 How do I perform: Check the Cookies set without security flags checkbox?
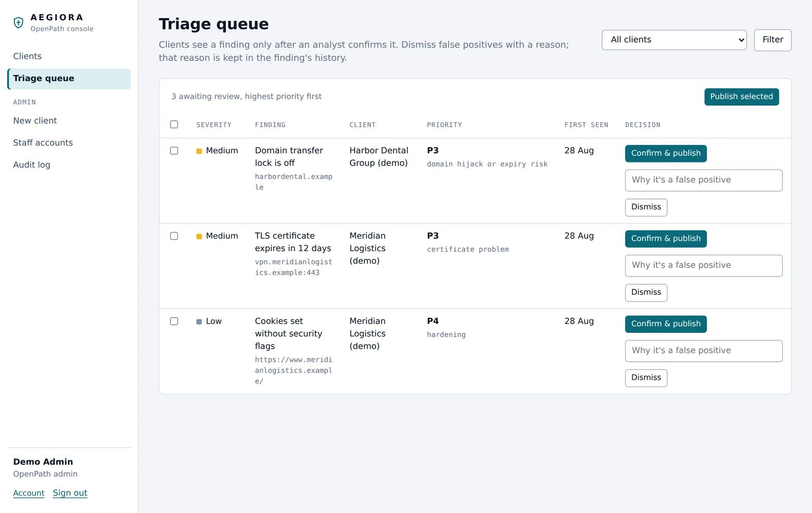pos(174,321)
